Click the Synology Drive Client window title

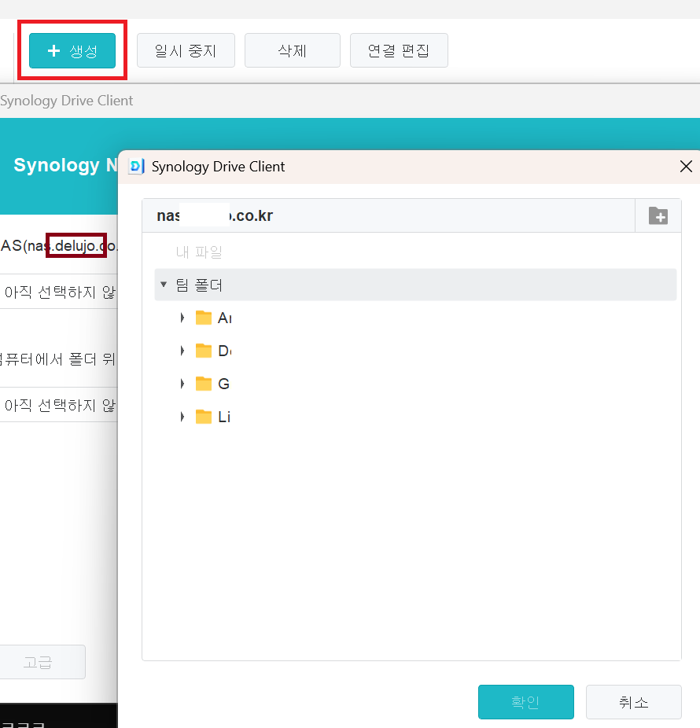point(66,101)
